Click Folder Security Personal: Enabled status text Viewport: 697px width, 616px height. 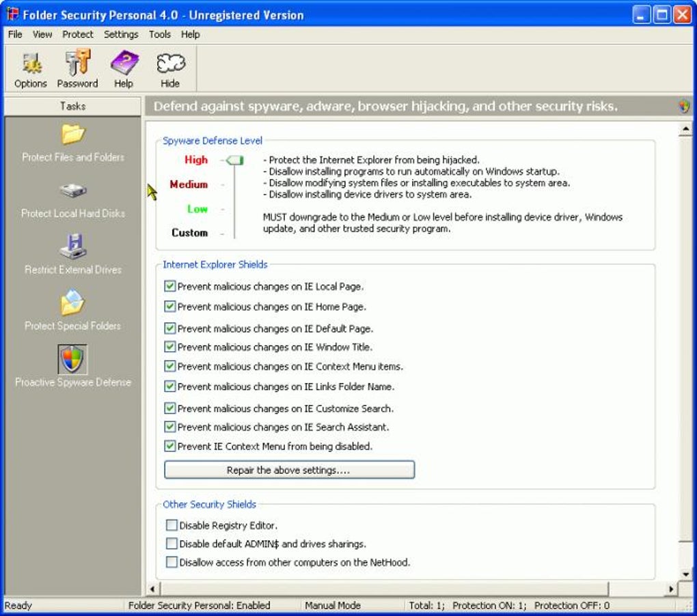pyautogui.click(x=199, y=605)
